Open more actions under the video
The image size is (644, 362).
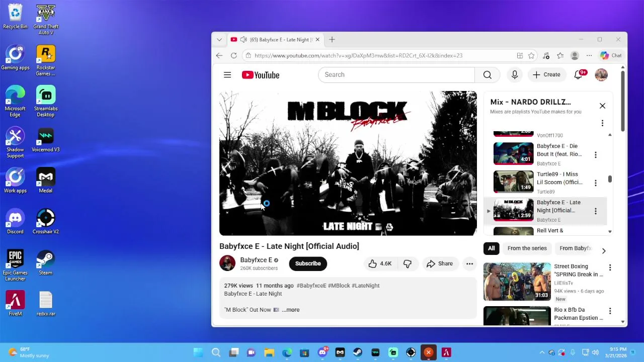469,263
